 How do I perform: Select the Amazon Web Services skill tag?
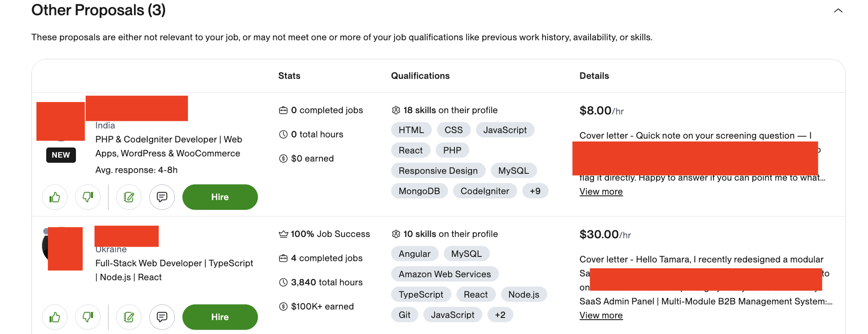(x=445, y=274)
